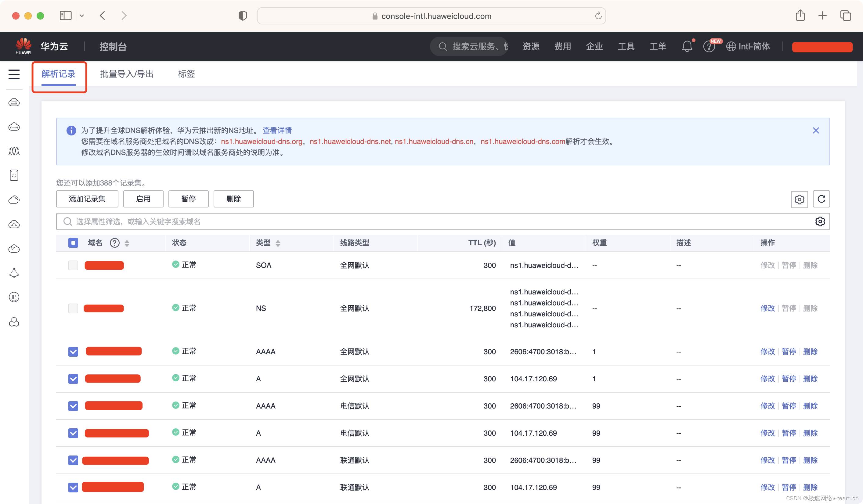Open the 查看详情 link
The height and width of the screenshot is (504, 863).
277,131
